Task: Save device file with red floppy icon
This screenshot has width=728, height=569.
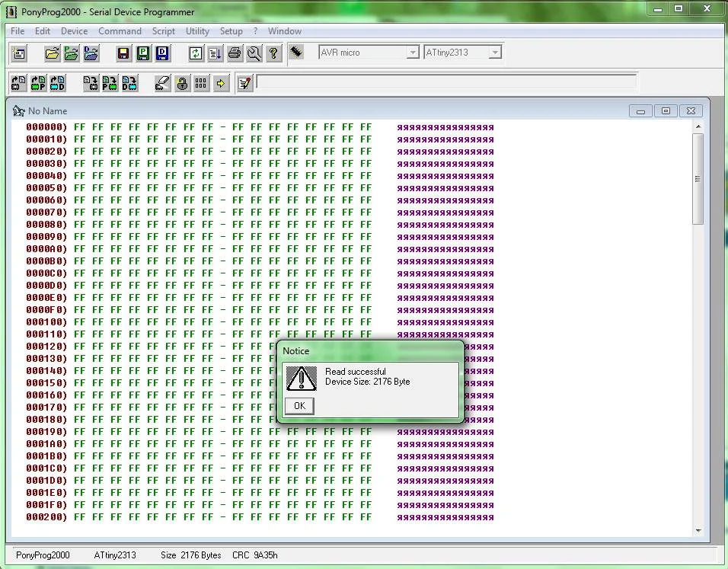Action: point(123,53)
